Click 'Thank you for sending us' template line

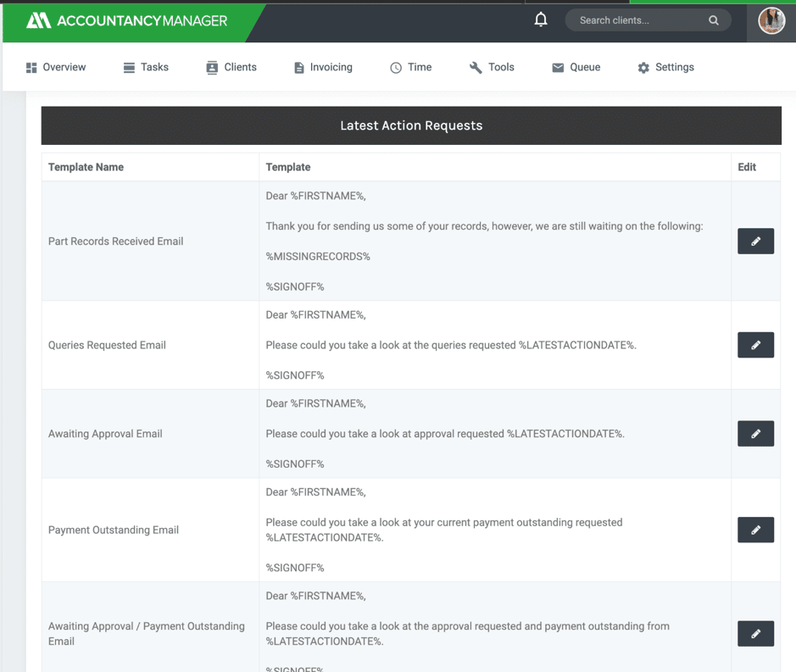coord(484,226)
